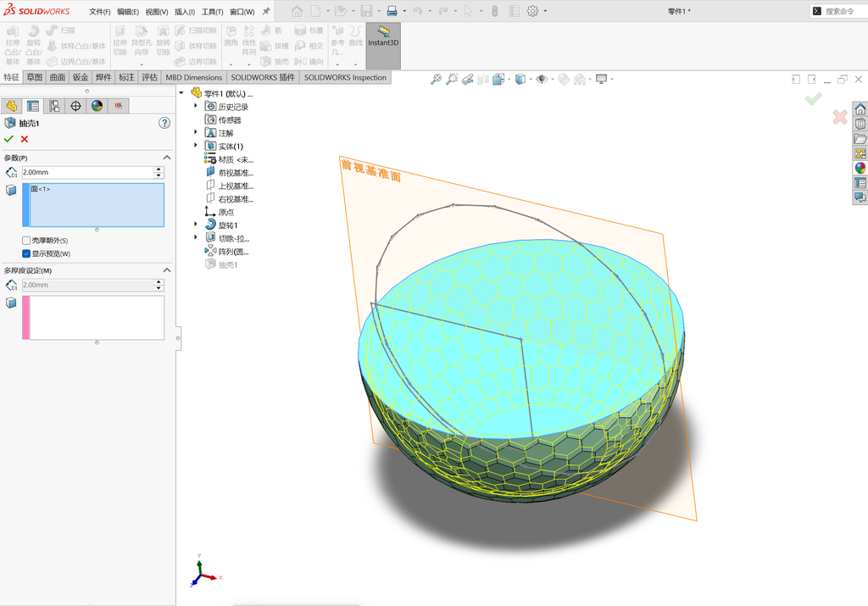The width and height of the screenshot is (868, 606).
Task: Click the Zoom to Area icon
Action: 452,79
